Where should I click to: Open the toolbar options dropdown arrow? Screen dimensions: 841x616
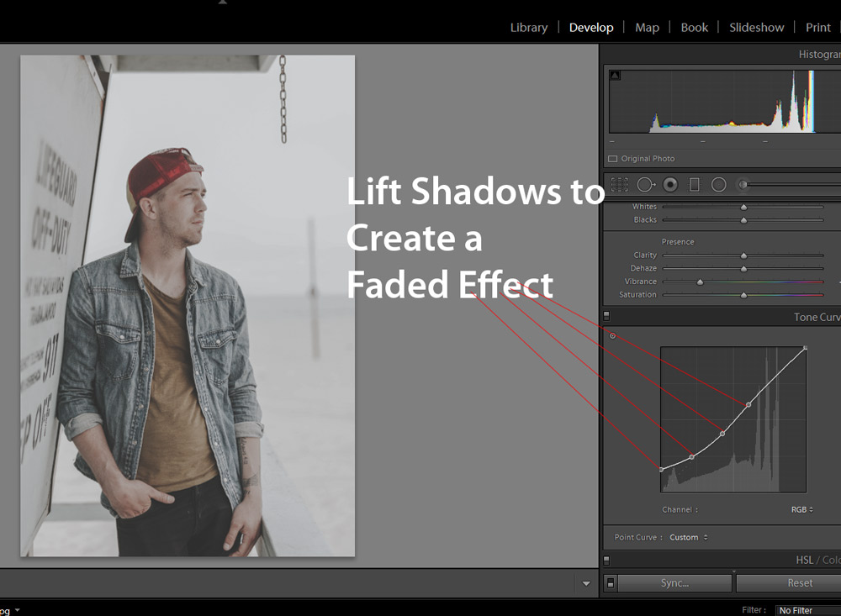tap(586, 583)
